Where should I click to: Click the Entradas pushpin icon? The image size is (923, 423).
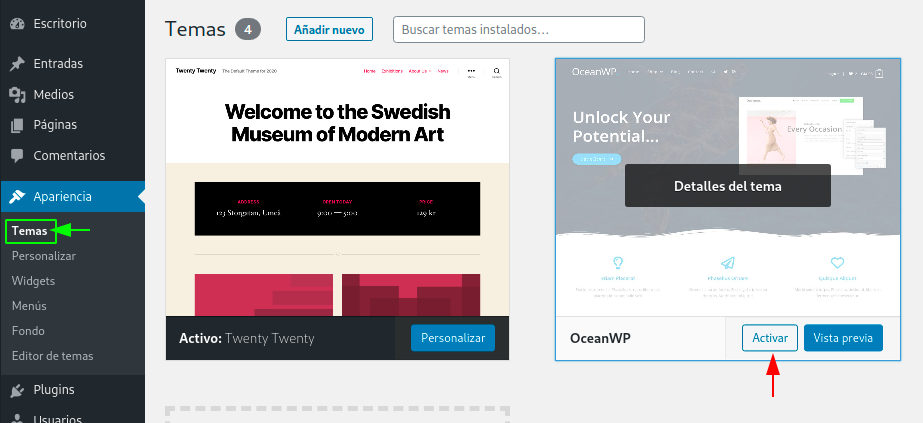17,64
